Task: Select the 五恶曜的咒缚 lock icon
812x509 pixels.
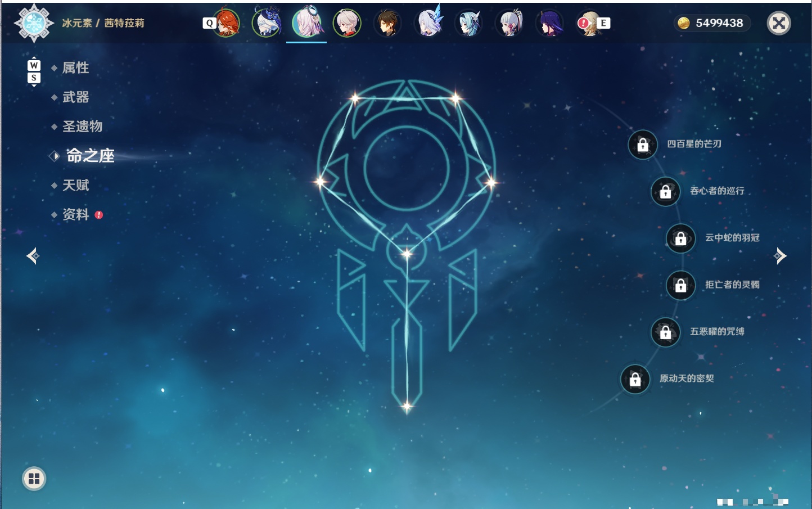Action: click(666, 332)
